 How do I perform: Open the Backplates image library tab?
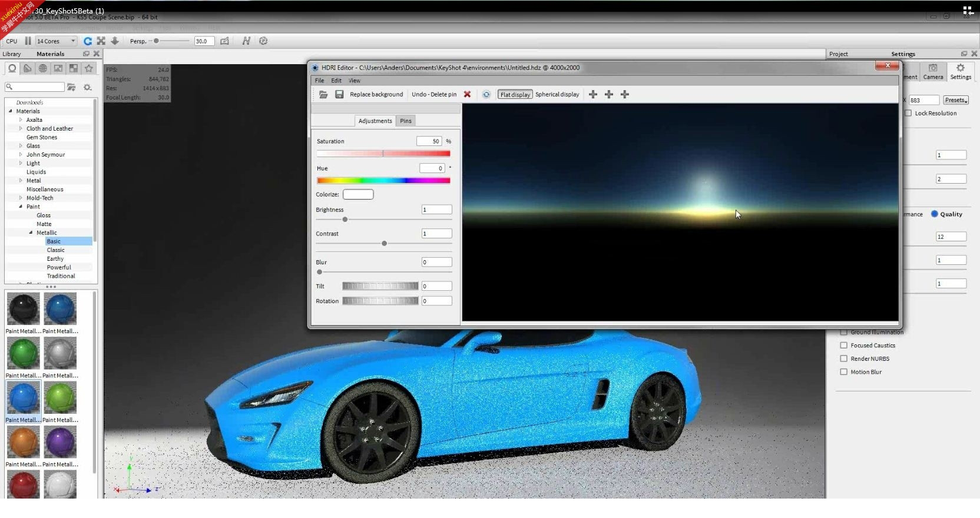pyautogui.click(x=58, y=69)
